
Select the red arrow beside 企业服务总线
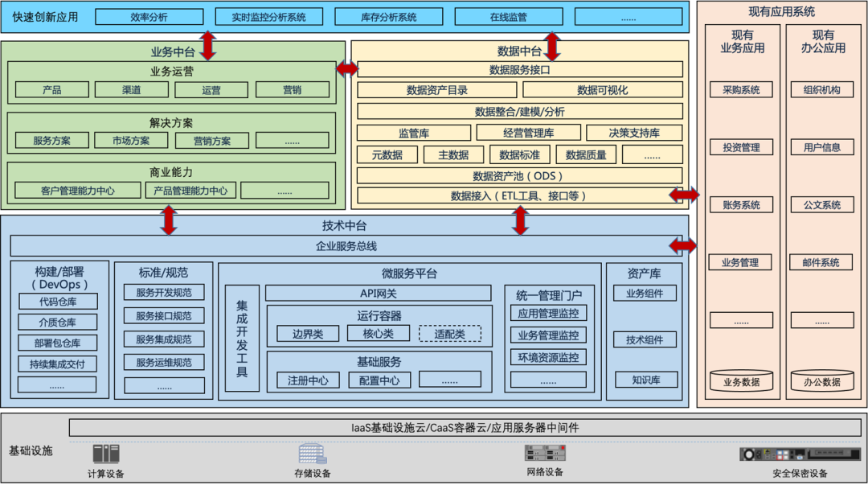pyautogui.click(x=682, y=245)
